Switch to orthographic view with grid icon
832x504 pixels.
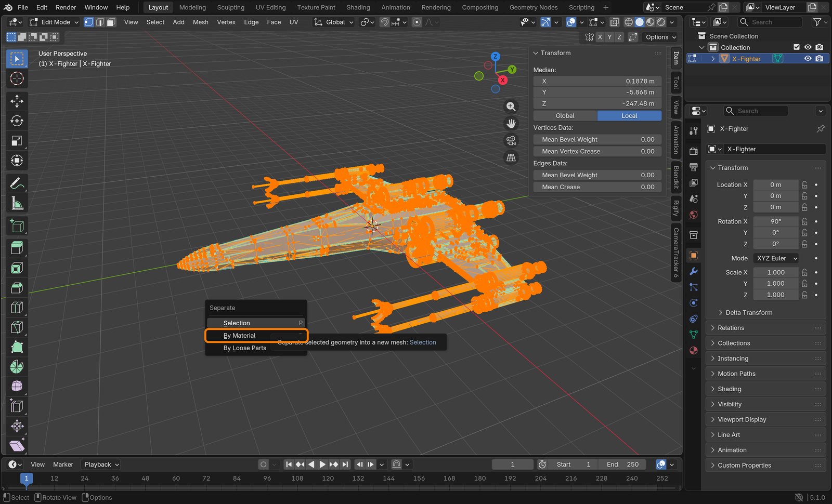tap(511, 157)
